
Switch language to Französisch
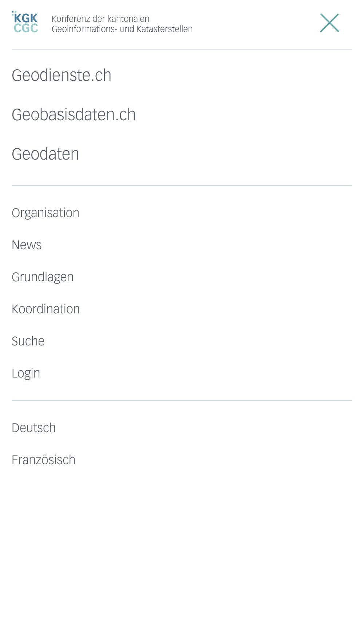click(x=44, y=459)
